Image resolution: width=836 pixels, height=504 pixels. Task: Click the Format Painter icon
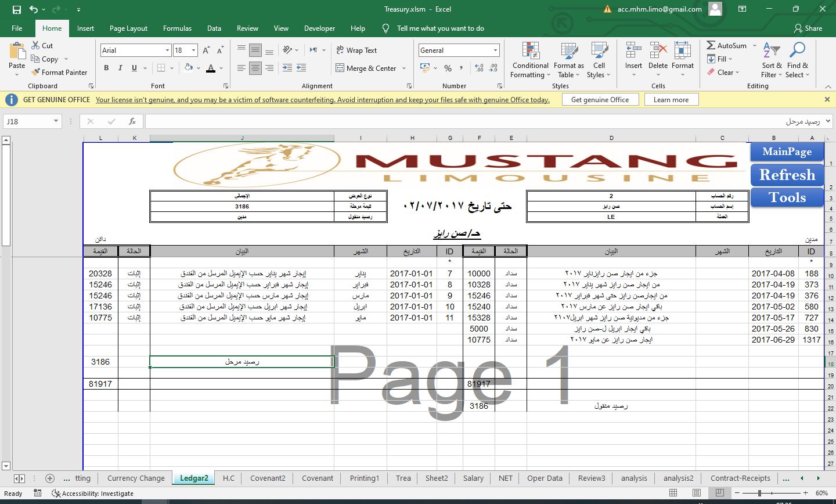[x=37, y=73]
